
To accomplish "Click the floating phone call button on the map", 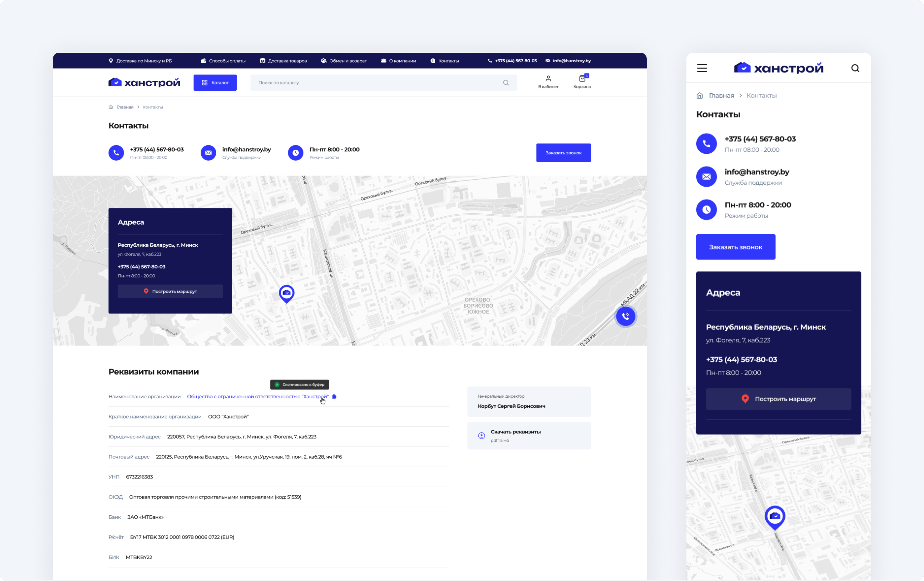I will 625,317.
